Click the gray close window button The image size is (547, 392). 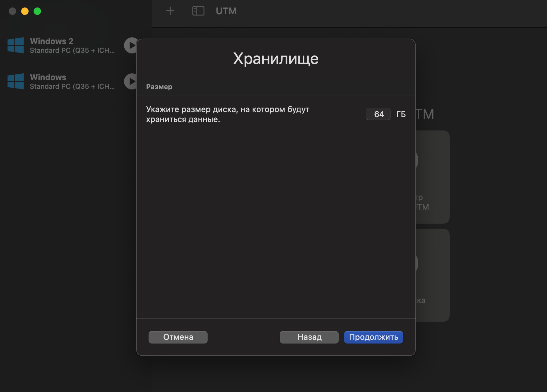[12, 11]
